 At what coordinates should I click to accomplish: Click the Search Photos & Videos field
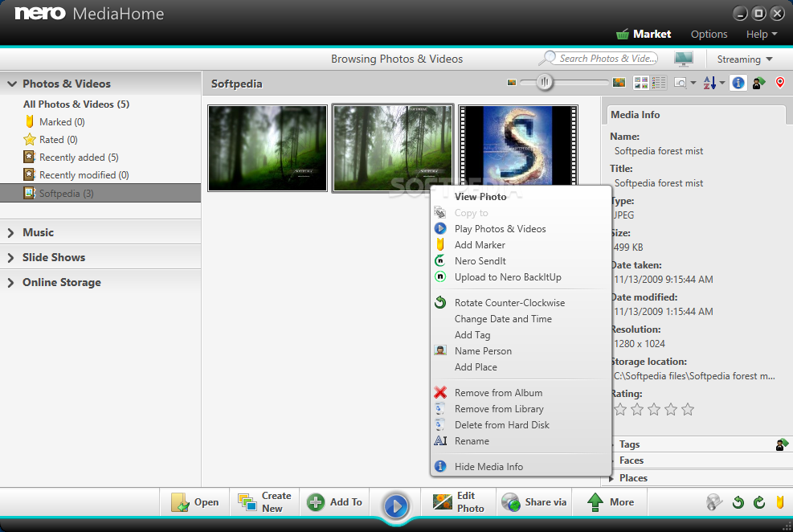click(x=607, y=59)
